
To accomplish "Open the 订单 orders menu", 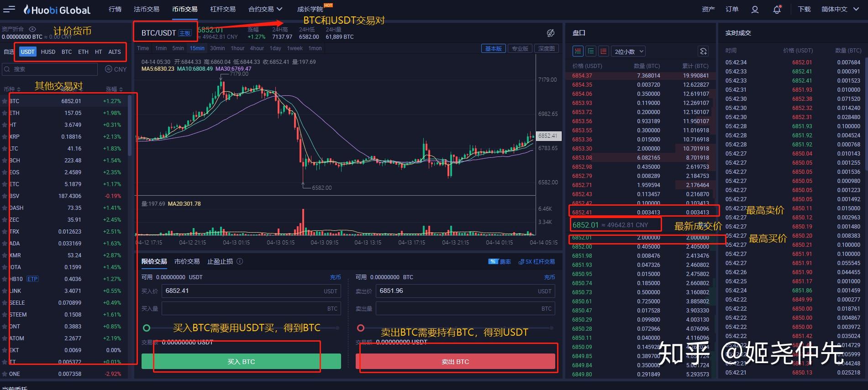I will (x=732, y=9).
